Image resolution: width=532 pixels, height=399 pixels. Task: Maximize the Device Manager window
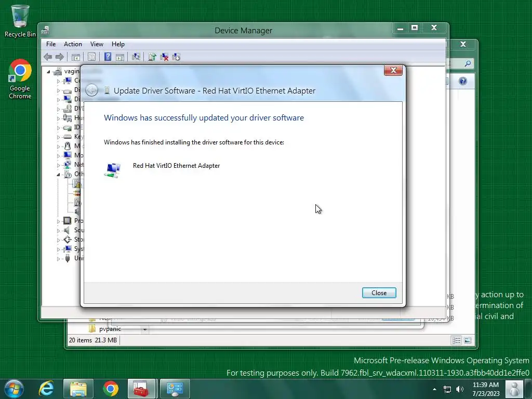(414, 28)
